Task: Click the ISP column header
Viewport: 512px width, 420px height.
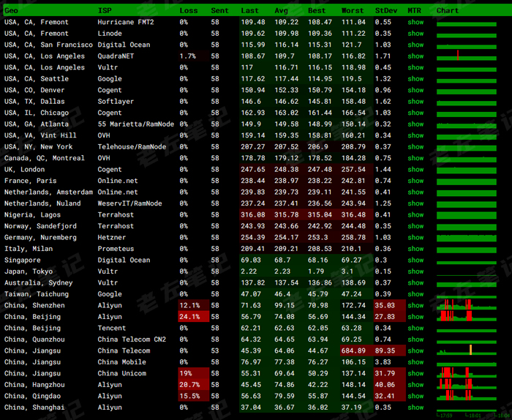Action: (105, 10)
